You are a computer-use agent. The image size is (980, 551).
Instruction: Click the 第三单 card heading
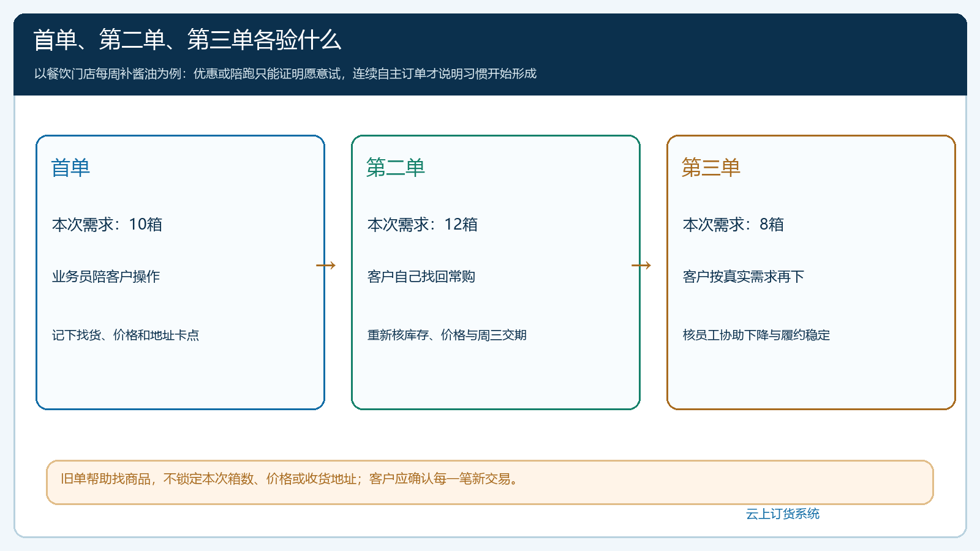click(711, 167)
